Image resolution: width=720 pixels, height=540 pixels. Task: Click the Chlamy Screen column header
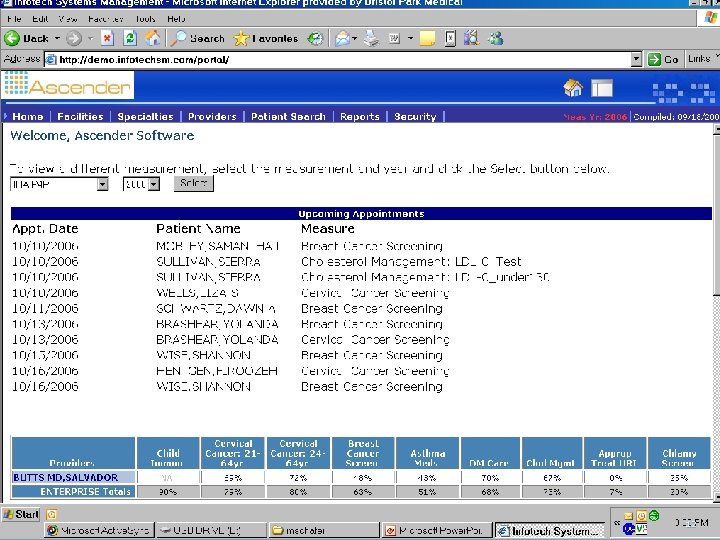click(679, 453)
